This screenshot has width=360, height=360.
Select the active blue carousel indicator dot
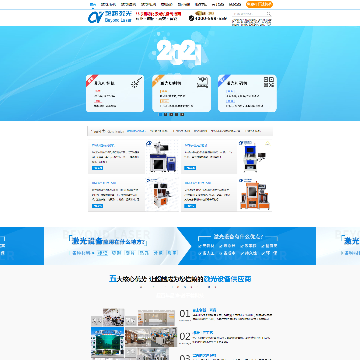[161, 114]
